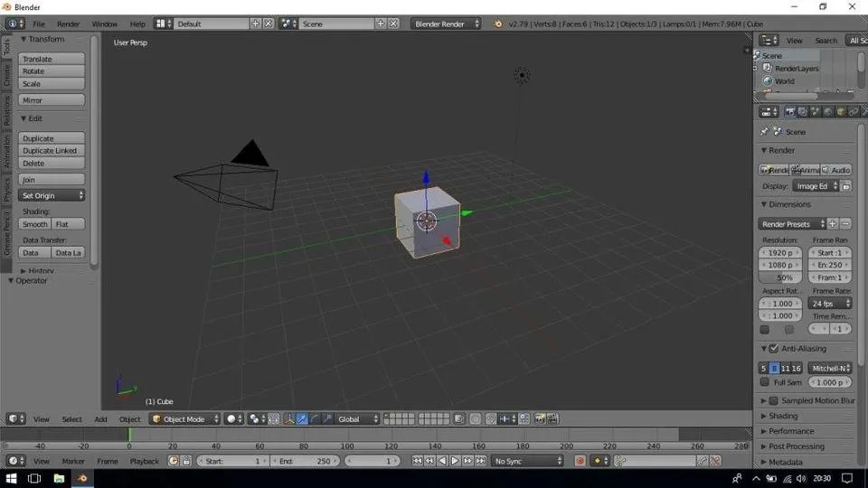Jump to the next keyframe
The height and width of the screenshot is (488, 868).
467,461
